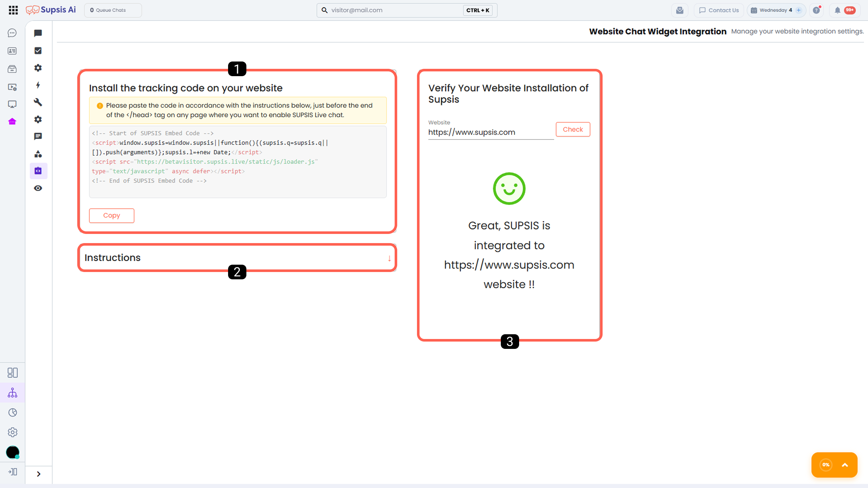868x488 pixels.
Task: Open the mail envelope icon in the top bar
Action: (x=680, y=10)
